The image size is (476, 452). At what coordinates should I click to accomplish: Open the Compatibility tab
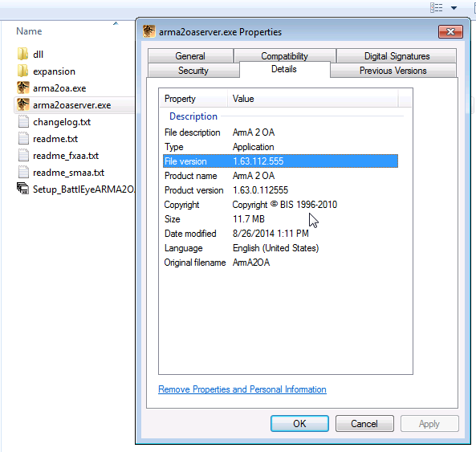[x=284, y=56]
